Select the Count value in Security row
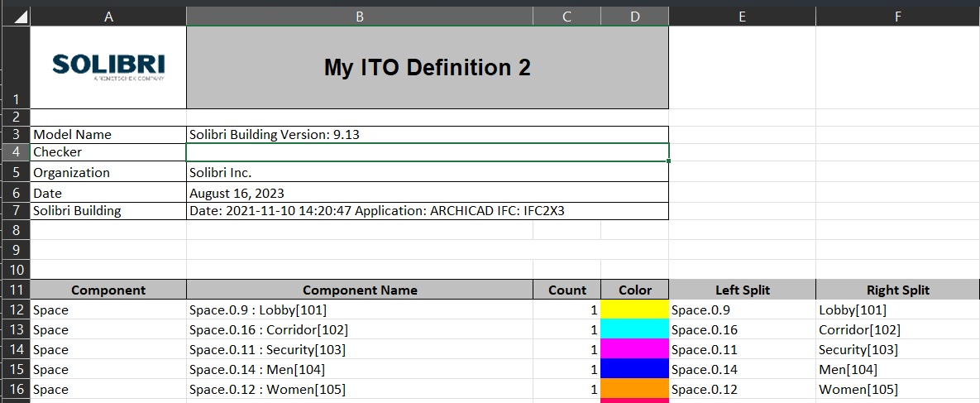 pos(566,349)
